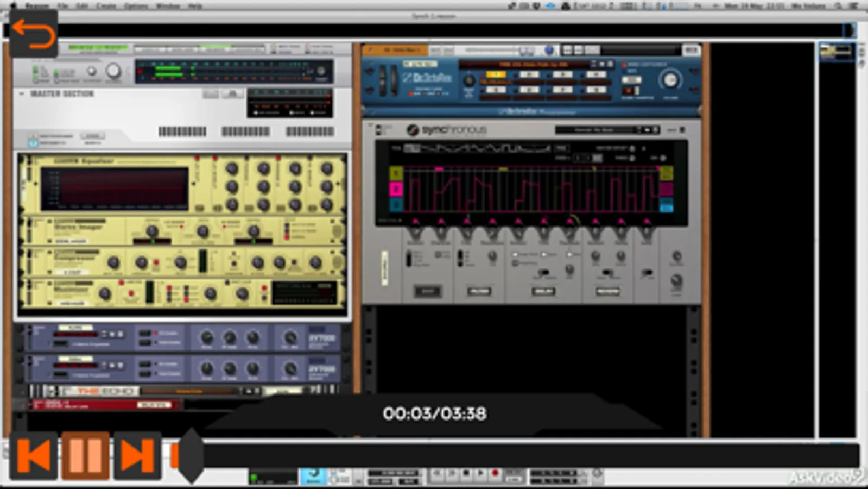Click the Reason transport rewind button
This screenshot has width=868, height=489.
438,474
